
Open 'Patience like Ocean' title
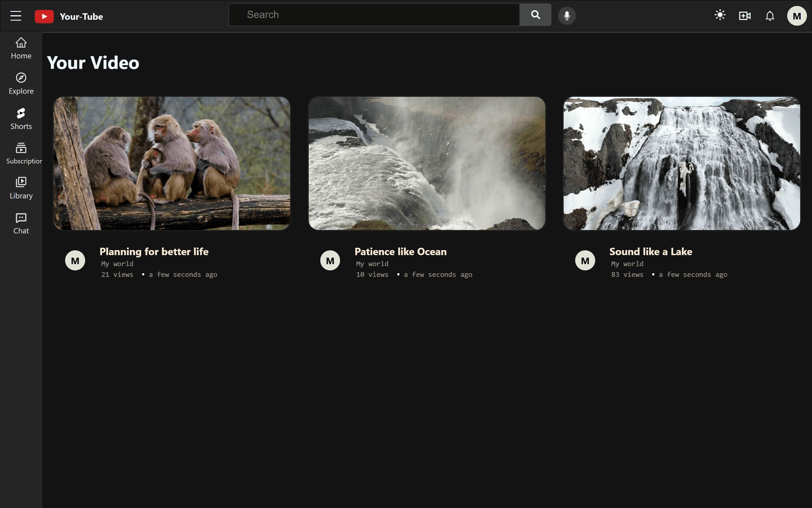tap(401, 252)
